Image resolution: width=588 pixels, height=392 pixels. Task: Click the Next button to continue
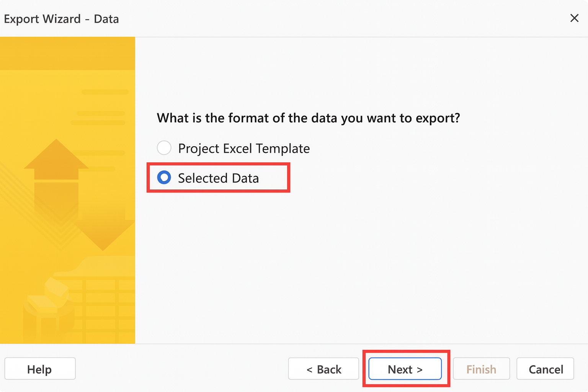405,369
